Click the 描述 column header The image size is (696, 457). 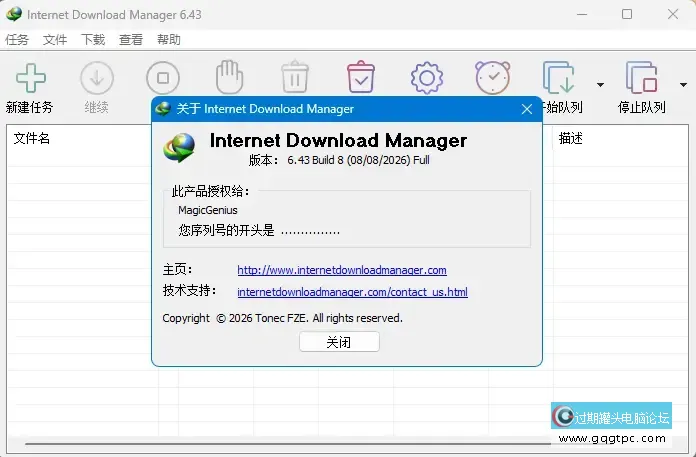pos(571,138)
